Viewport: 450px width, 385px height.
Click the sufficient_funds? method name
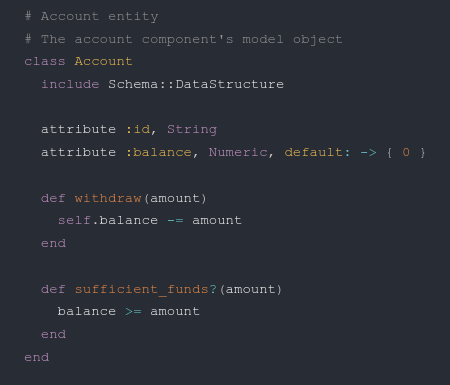(x=146, y=289)
